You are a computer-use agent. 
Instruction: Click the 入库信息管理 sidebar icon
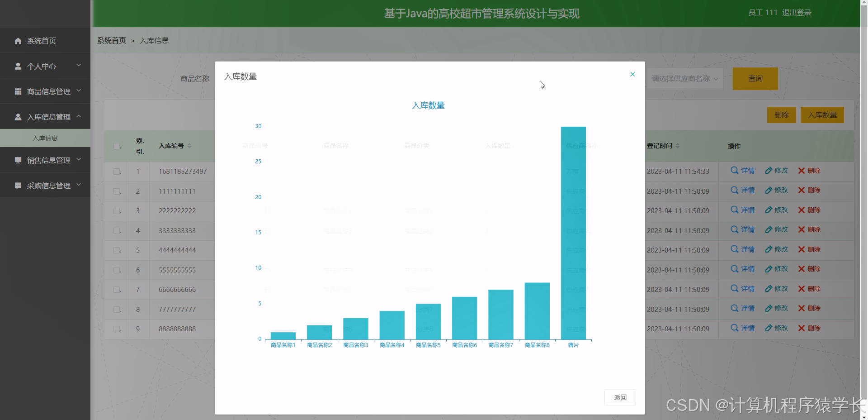pyautogui.click(x=18, y=117)
